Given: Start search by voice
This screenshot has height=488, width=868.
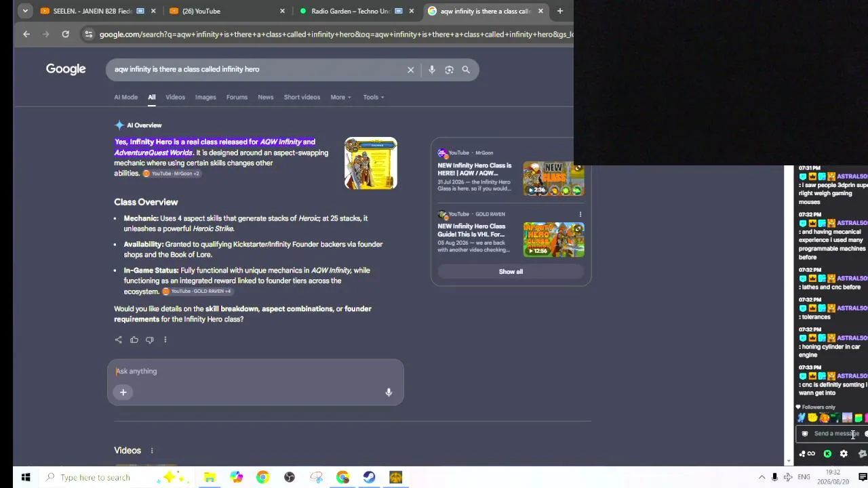Looking at the screenshot, I should tap(431, 69).
